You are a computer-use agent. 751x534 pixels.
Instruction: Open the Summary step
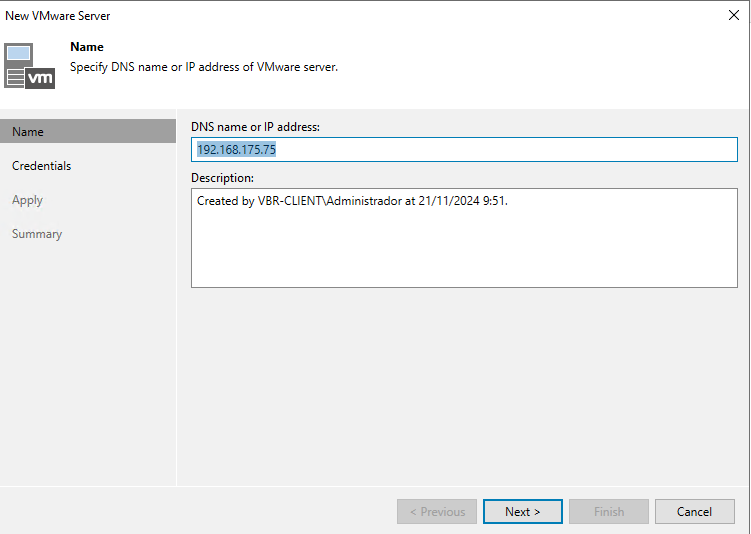pos(37,234)
